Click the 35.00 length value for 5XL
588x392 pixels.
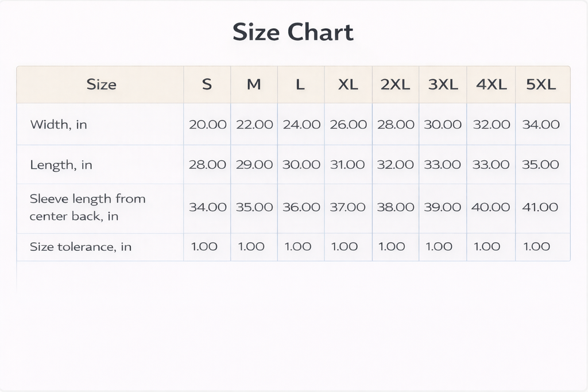(541, 165)
